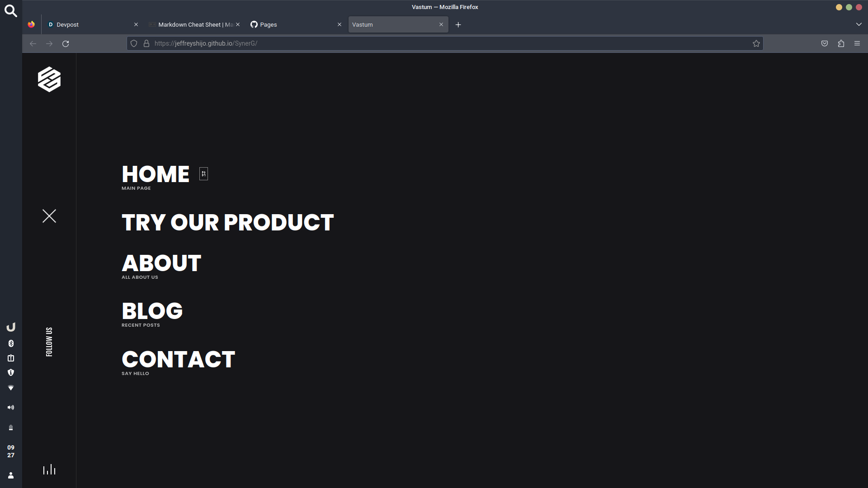The width and height of the screenshot is (868, 488).
Task: Bookmark this page with the star
Action: point(756,43)
